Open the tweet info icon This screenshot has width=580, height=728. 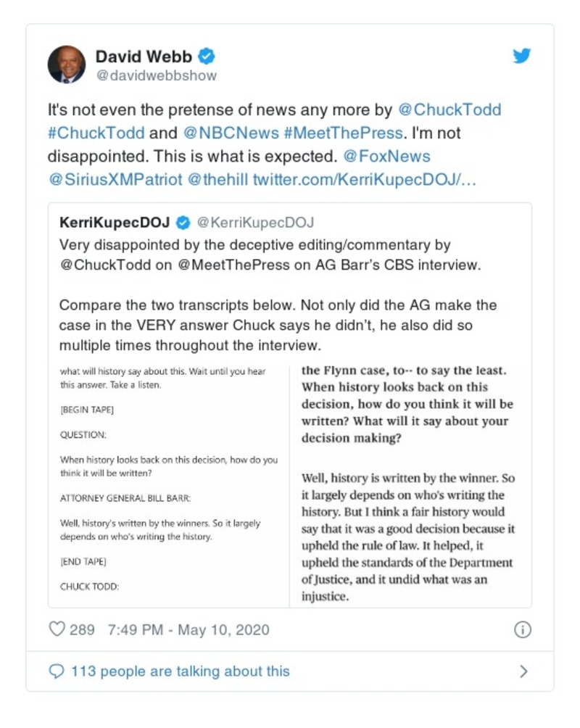[x=522, y=629]
